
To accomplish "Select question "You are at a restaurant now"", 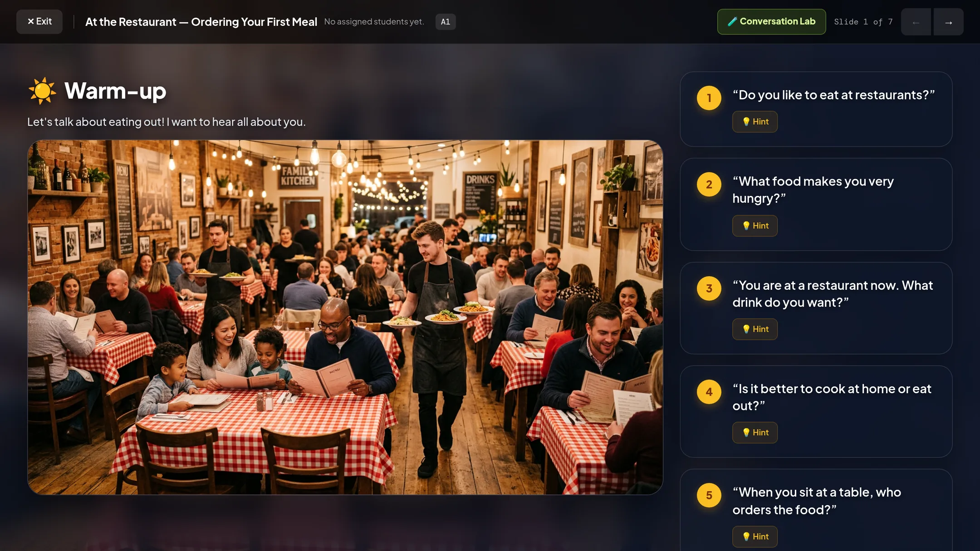I will (833, 294).
